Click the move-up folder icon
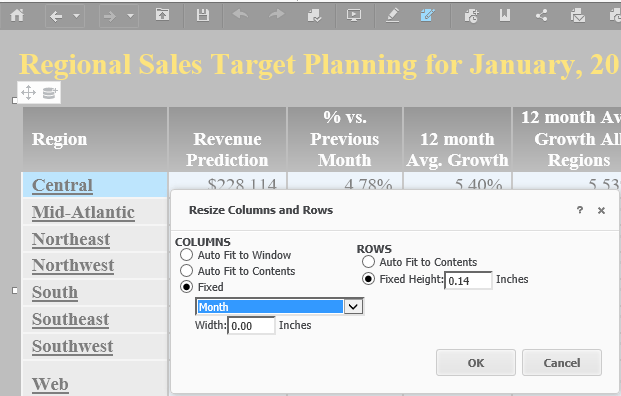The image size is (621, 396). click(x=162, y=15)
